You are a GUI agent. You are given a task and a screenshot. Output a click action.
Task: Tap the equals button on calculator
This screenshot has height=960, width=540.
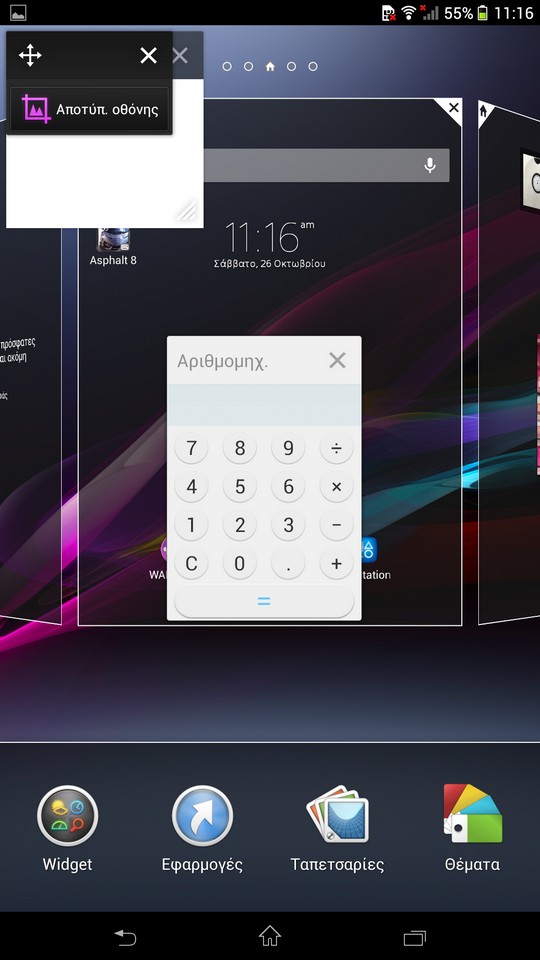[264, 601]
